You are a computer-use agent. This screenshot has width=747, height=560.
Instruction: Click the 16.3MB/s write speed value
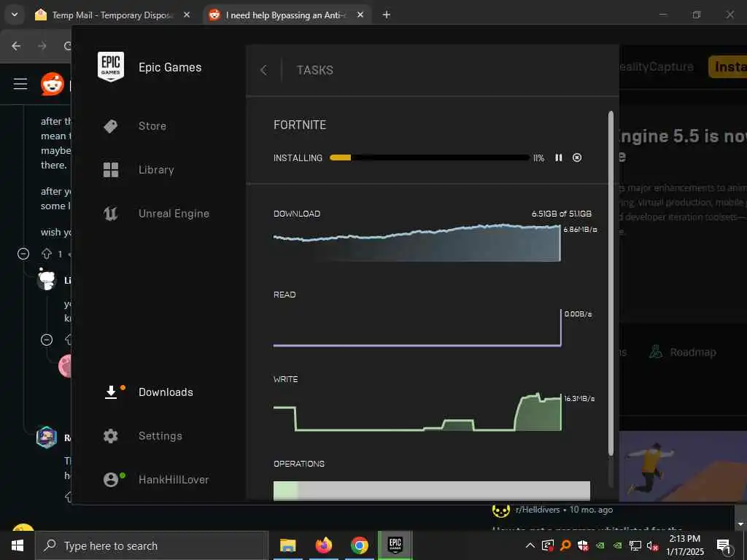click(x=579, y=399)
